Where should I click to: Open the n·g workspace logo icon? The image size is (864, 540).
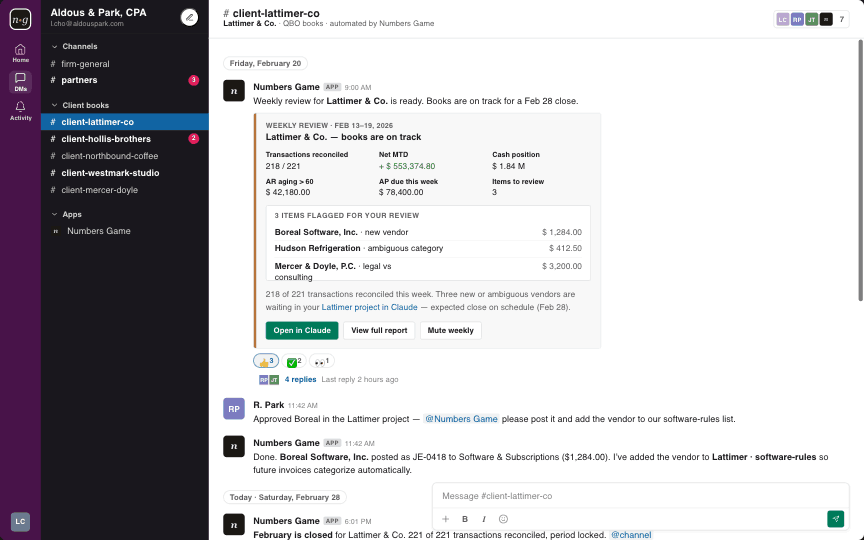[20, 19]
